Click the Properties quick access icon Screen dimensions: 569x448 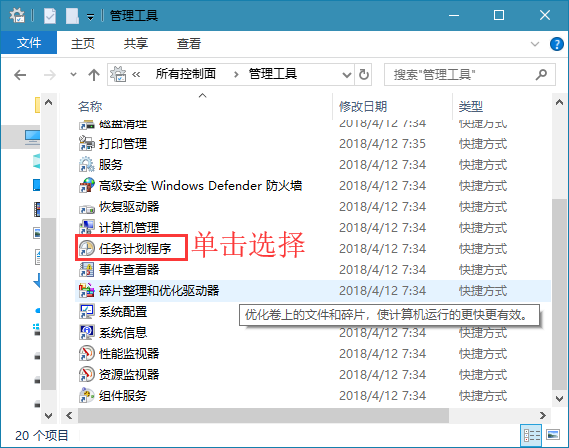50,16
